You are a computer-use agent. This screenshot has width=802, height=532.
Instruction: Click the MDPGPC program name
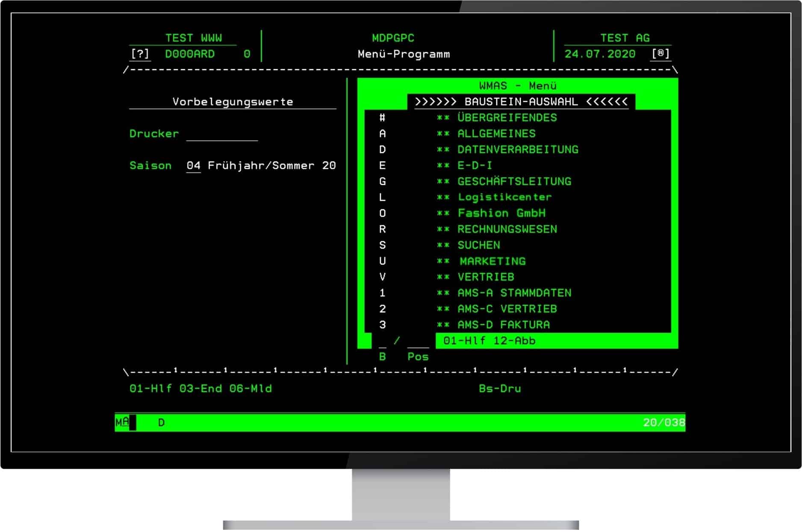(393, 38)
